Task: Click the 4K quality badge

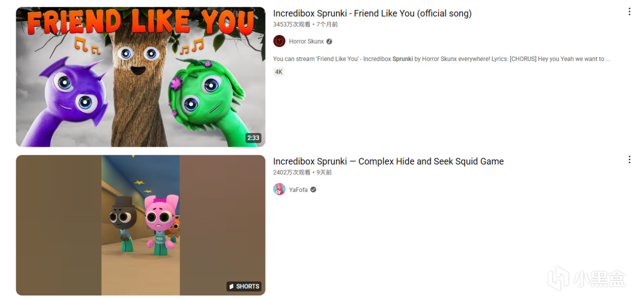Action: pyautogui.click(x=279, y=72)
